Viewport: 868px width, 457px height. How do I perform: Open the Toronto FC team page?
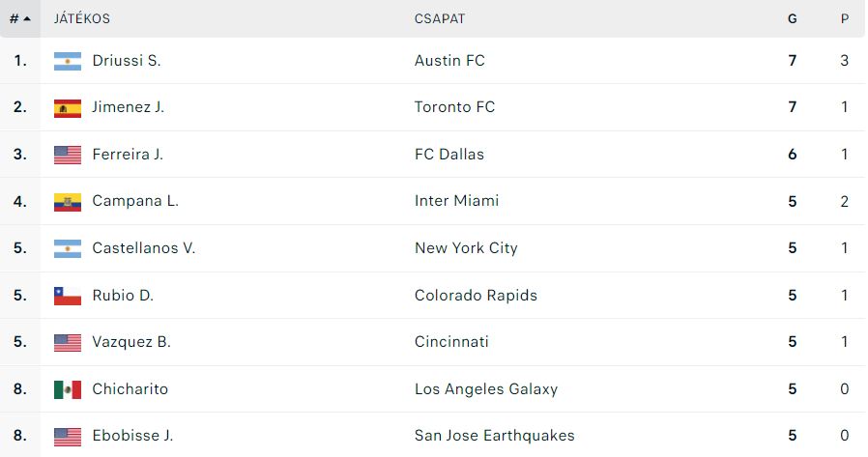click(454, 107)
